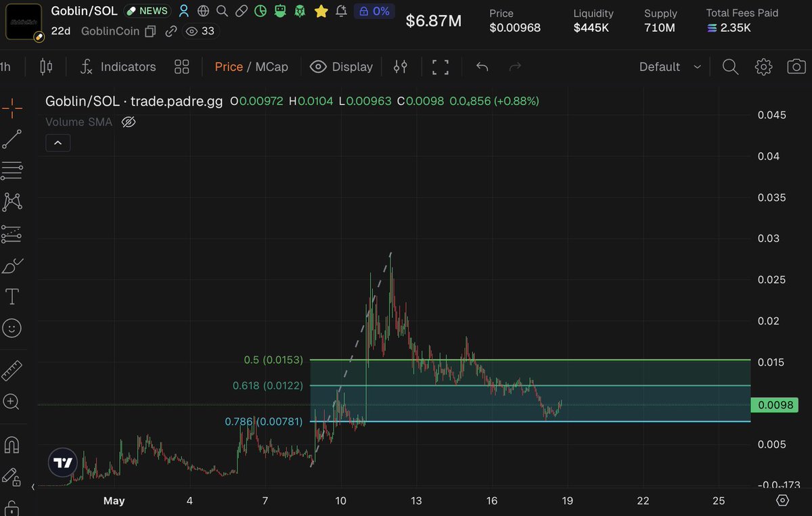Select the brush drawing tool

point(12,266)
